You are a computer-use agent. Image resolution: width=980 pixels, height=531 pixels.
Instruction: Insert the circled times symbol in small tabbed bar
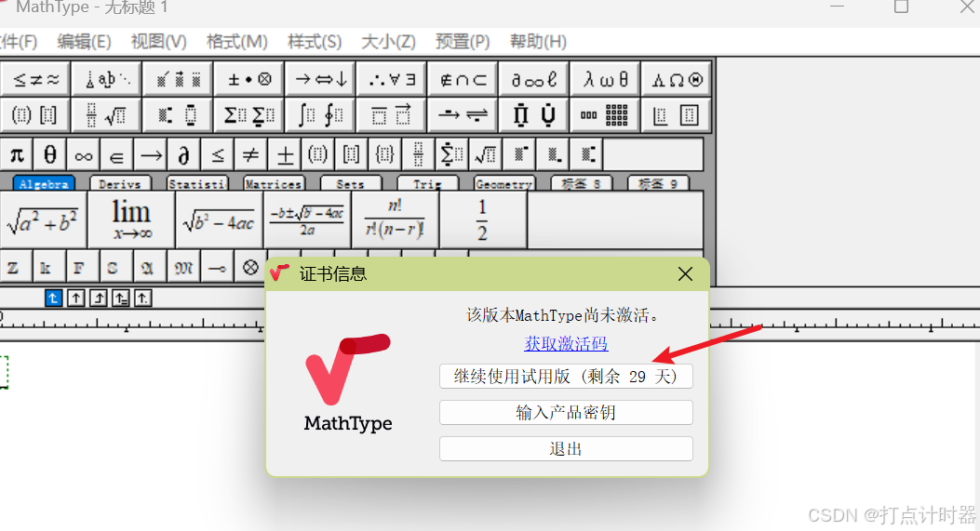coord(250,268)
